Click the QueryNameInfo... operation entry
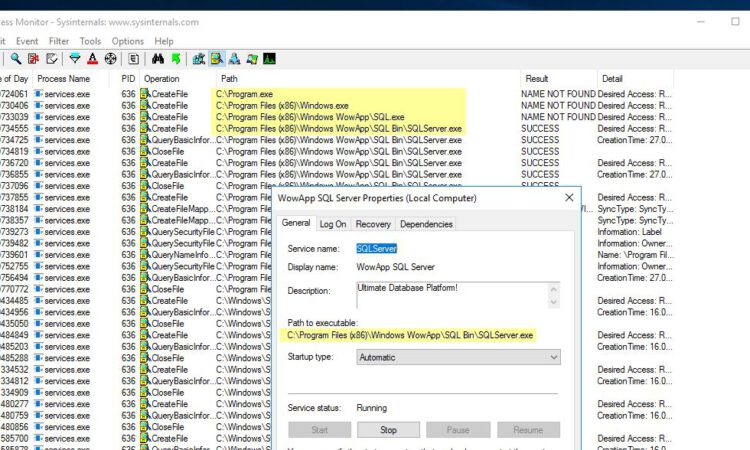The height and width of the screenshot is (450, 750). (176, 255)
